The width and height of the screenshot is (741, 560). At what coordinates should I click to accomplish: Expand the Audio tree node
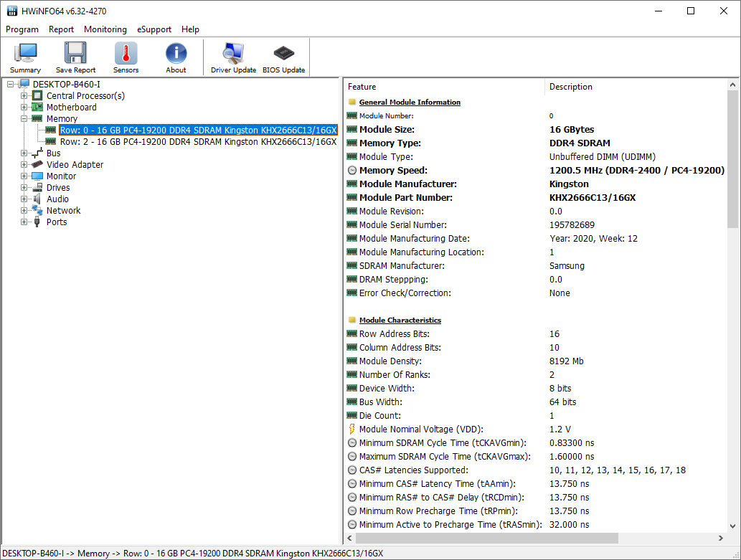click(x=24, y=199)
